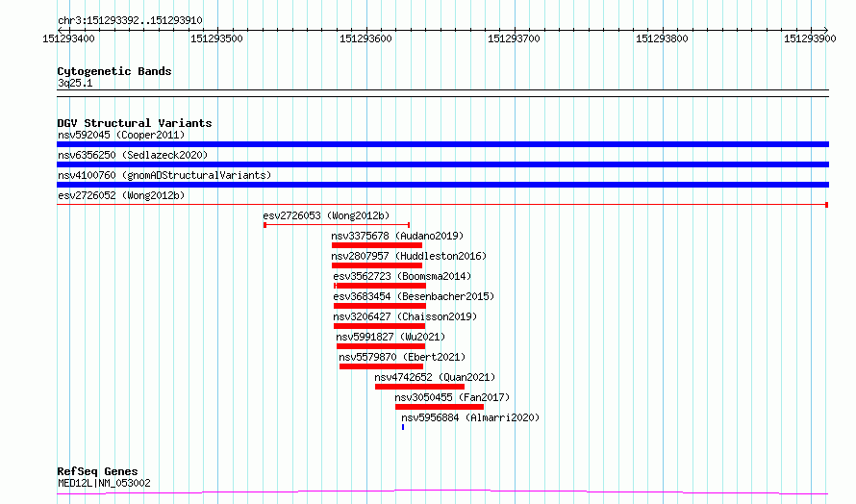Click ruler position 151293700

point(514,38)
